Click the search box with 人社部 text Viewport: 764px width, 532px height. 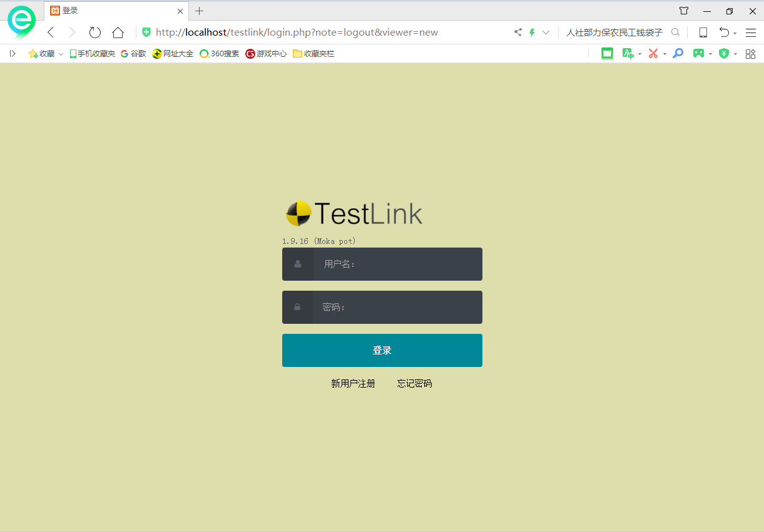tap(614, 33)
